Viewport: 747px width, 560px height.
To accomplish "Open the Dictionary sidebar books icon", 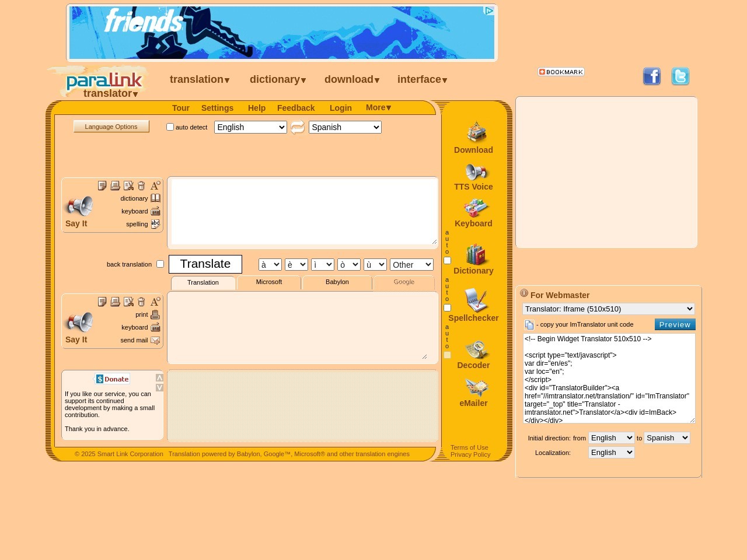I will coord(476,254).
